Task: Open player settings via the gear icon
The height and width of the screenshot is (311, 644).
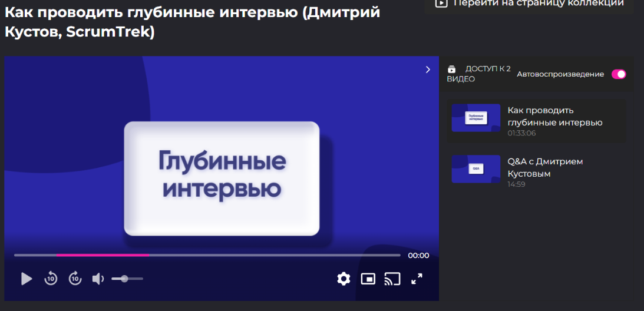Action: 344,279
